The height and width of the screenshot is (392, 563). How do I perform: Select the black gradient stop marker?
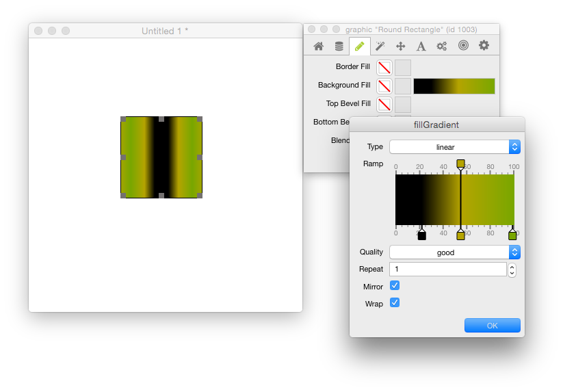(x=422, y=235)
